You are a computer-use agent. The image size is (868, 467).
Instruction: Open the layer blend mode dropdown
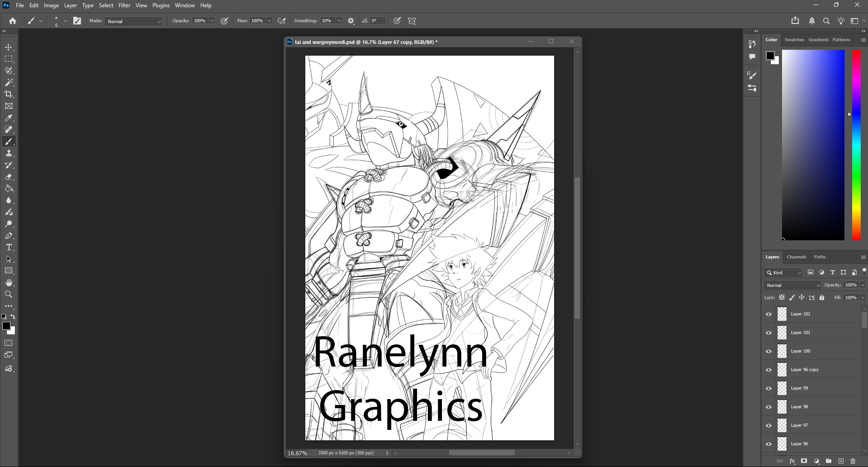[792, 285]
